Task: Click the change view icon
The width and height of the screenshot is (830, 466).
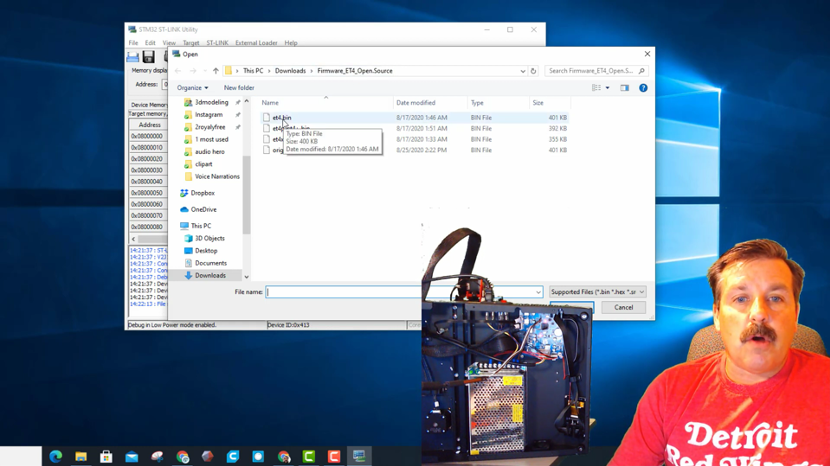Action: (597, 88)
